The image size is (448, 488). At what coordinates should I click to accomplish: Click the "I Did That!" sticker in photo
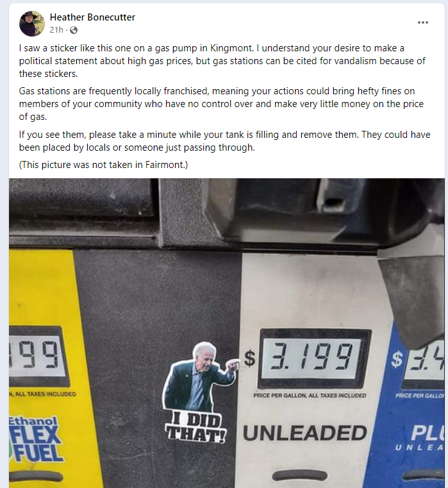tap(199, 392)
